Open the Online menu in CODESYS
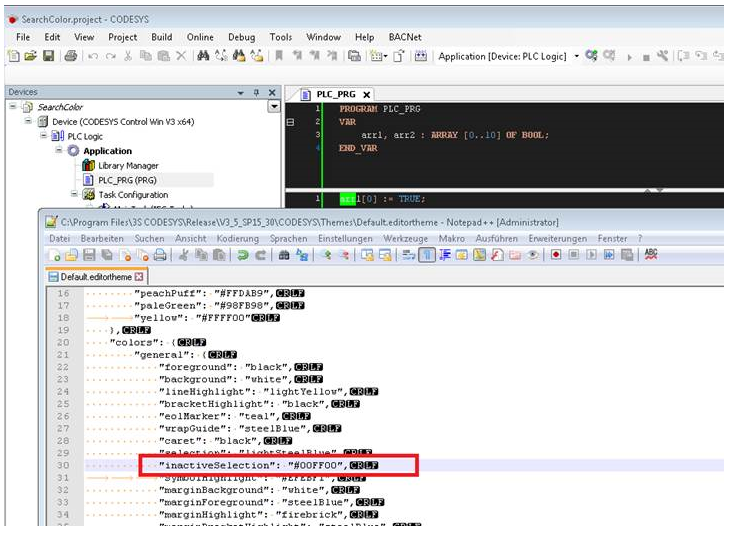The image size is (748, 535). click(200, 37)
